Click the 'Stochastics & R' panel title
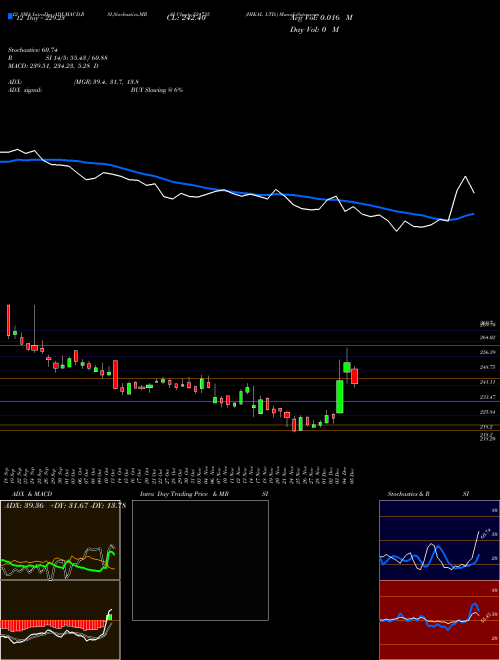500x660 pixels. (409, 494)
